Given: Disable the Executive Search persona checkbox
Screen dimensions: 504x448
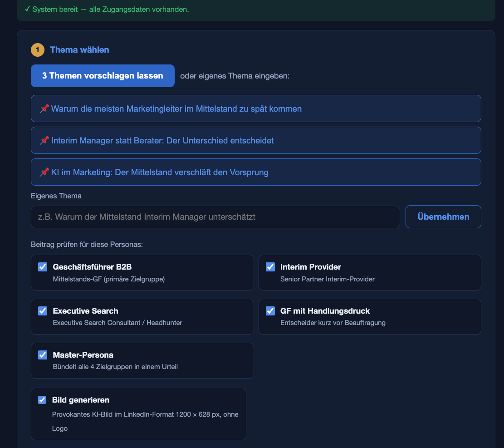Looking at the screenshot, I should pos(43,310).
